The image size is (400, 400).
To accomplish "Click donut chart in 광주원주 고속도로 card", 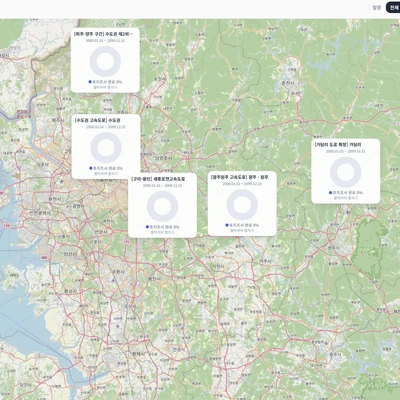I will pos(242,205).
